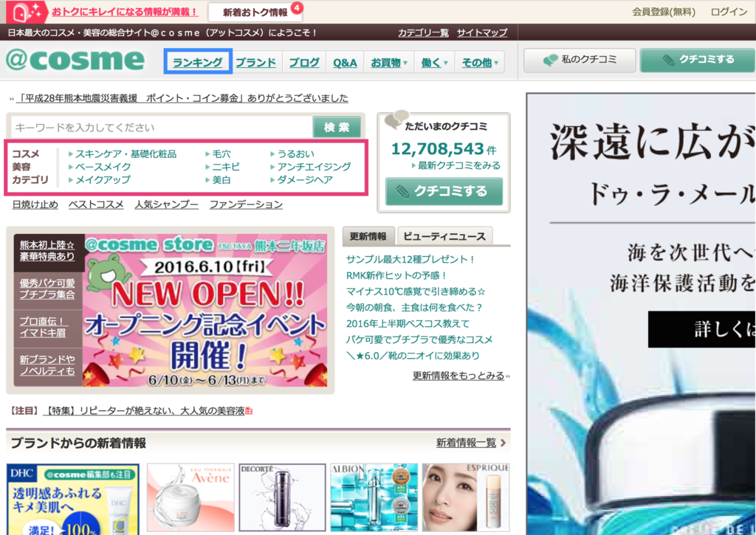756x535 pixels.
Task: Click 更新情報をもっとみる link
Action: click(x=458, y=376)
